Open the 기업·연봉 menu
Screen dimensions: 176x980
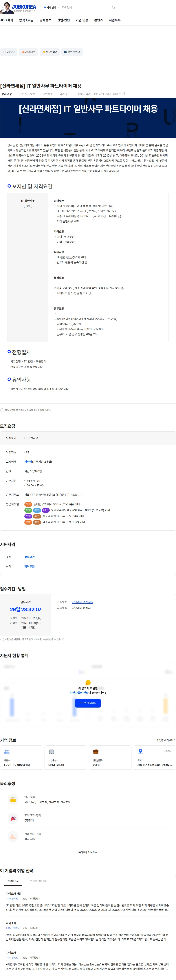[82, 20]
